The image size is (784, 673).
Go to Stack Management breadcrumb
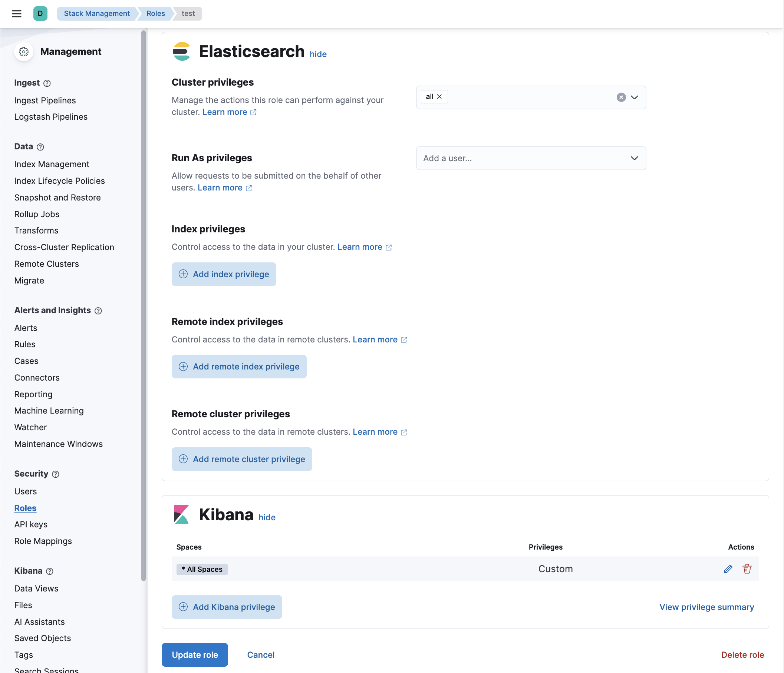pos(96,14)
